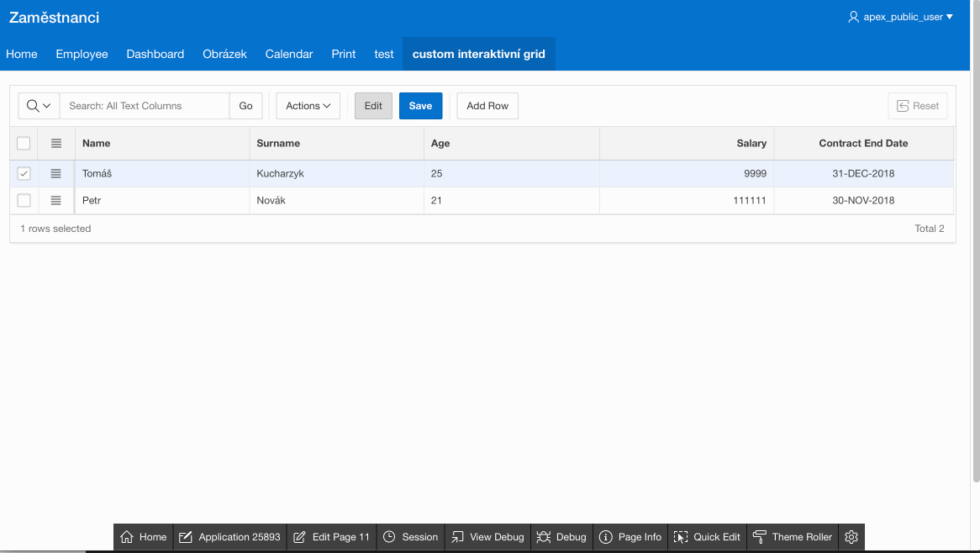Click the Add Row button
Viewport: 980px width, 553px height.
click(487, 106)
